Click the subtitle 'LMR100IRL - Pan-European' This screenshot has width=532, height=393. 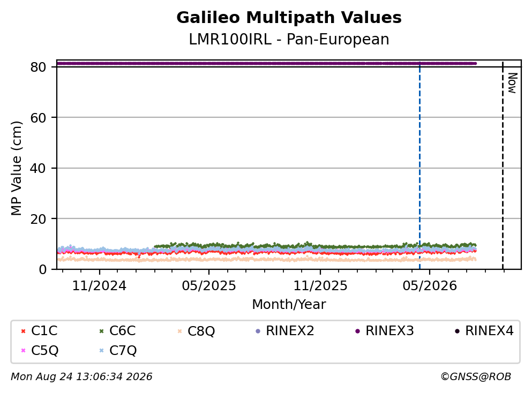289,39
